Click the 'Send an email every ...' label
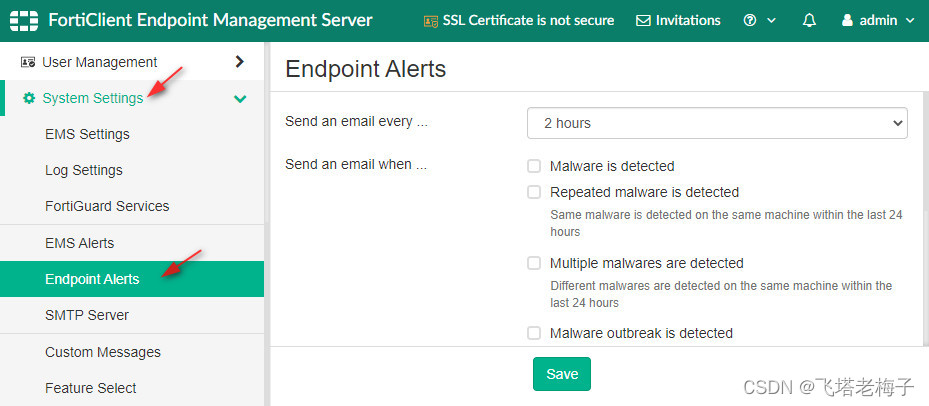 pyautogui.click(x=356, y=122)
